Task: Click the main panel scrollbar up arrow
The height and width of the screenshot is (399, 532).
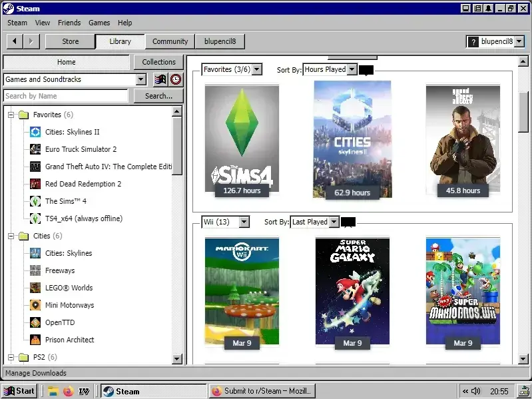Action: coord(523,61)
